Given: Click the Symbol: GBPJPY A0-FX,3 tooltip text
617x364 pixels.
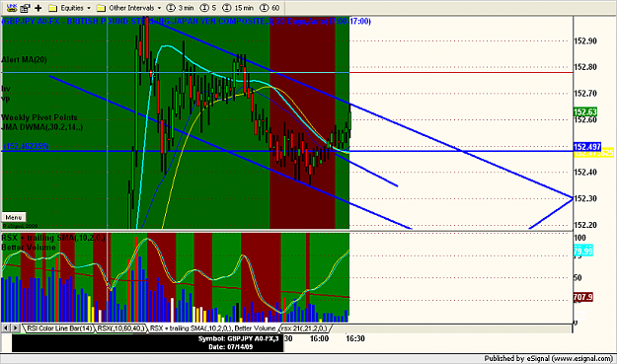Looking at the screenshot, I should tap(239, 338).
